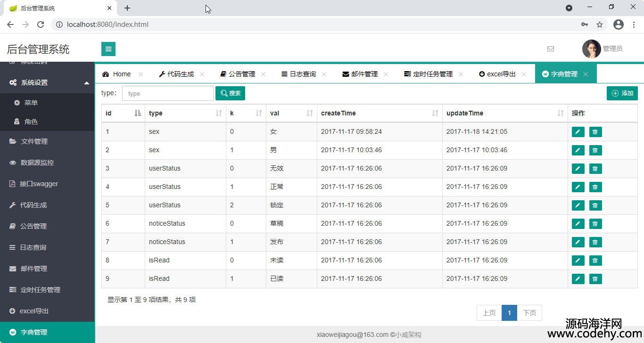Bookmark this page with the star icon
The image size is (644, 343).
(600, 24)
